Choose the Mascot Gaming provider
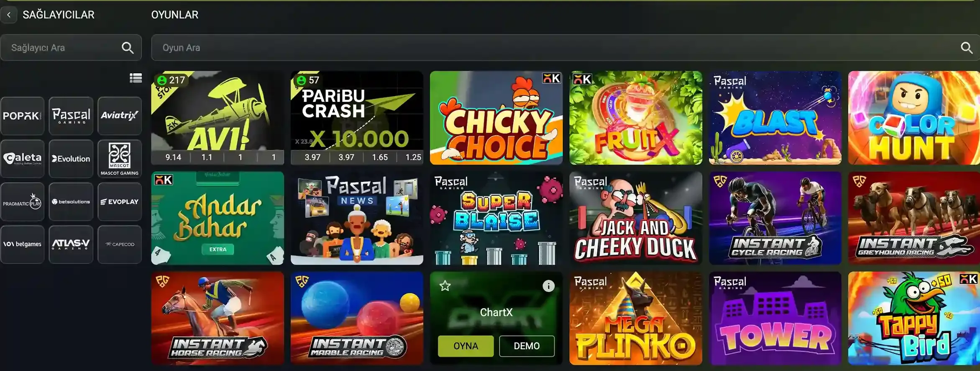Viewport: 980px width, 371px height. [x=120, y=159]
